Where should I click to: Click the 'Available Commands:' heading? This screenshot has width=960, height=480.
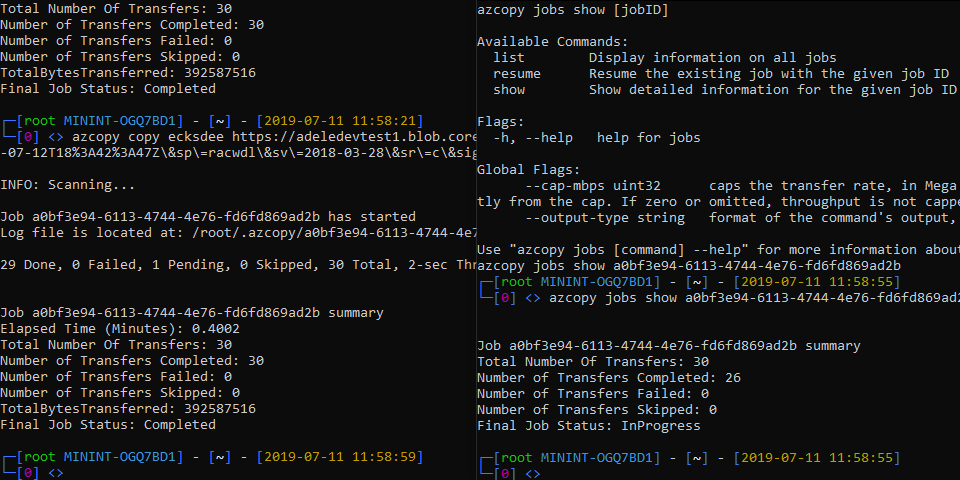click(x=552, y=42)
